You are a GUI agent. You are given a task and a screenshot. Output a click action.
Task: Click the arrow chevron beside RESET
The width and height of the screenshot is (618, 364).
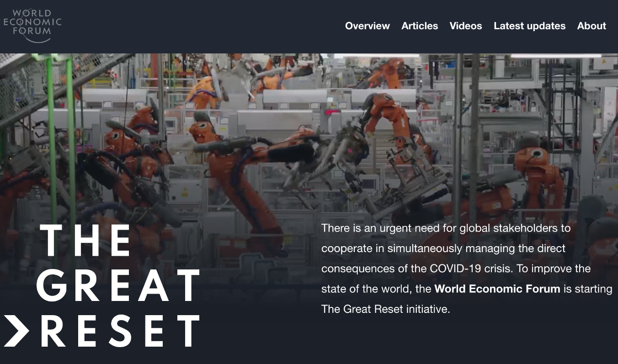point(17,330)
